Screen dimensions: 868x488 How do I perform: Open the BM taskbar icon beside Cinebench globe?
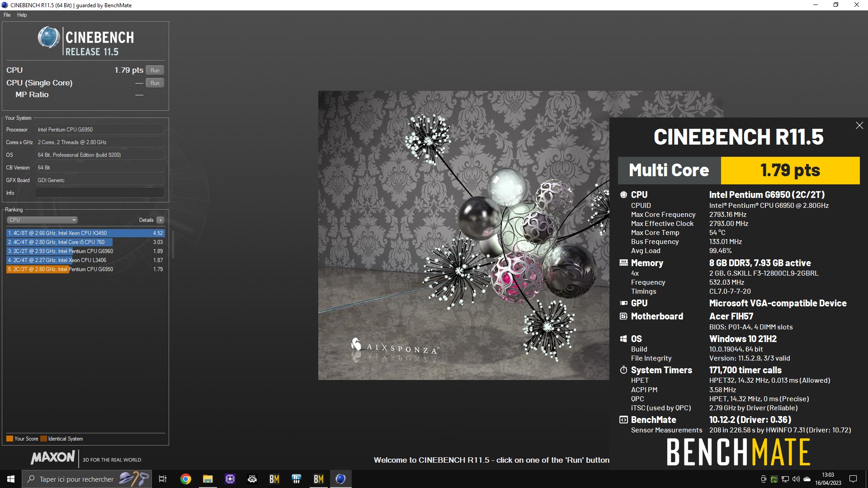pyautogui.click(x=318, y=479)
